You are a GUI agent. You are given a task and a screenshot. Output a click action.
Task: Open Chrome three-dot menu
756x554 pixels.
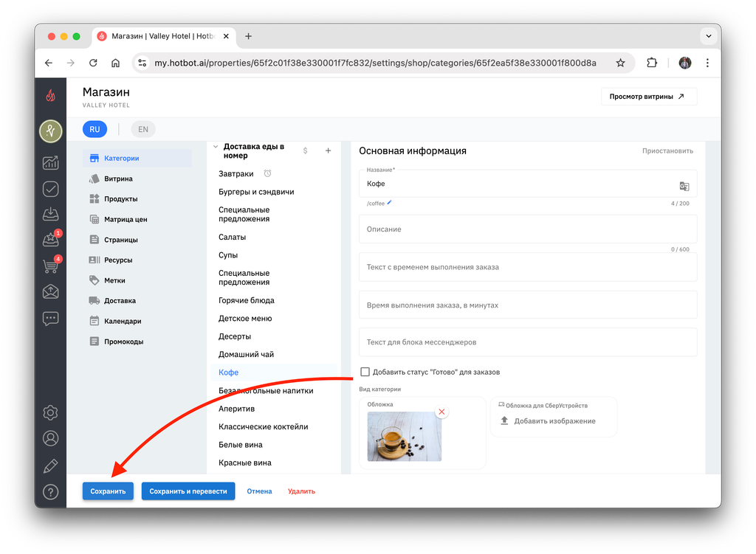tap(707, 63)
